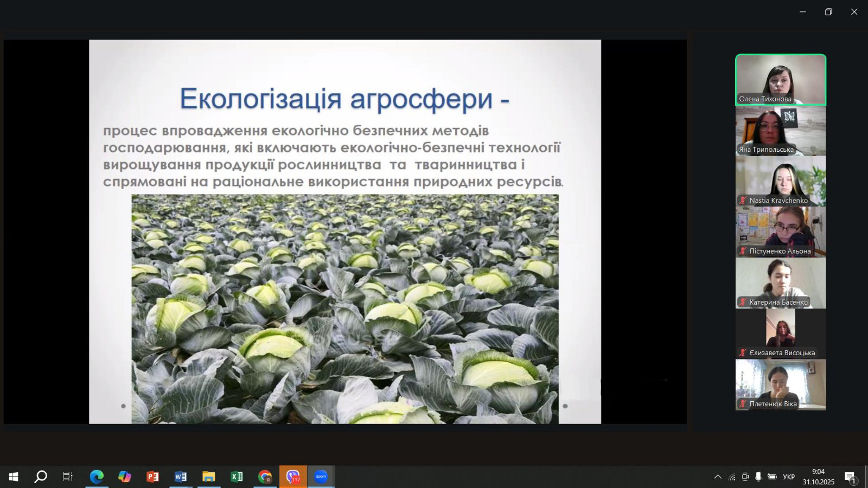Open Windows Start menu
The height and width of the screenshot is (488, 868).
(x=14, y=477)
